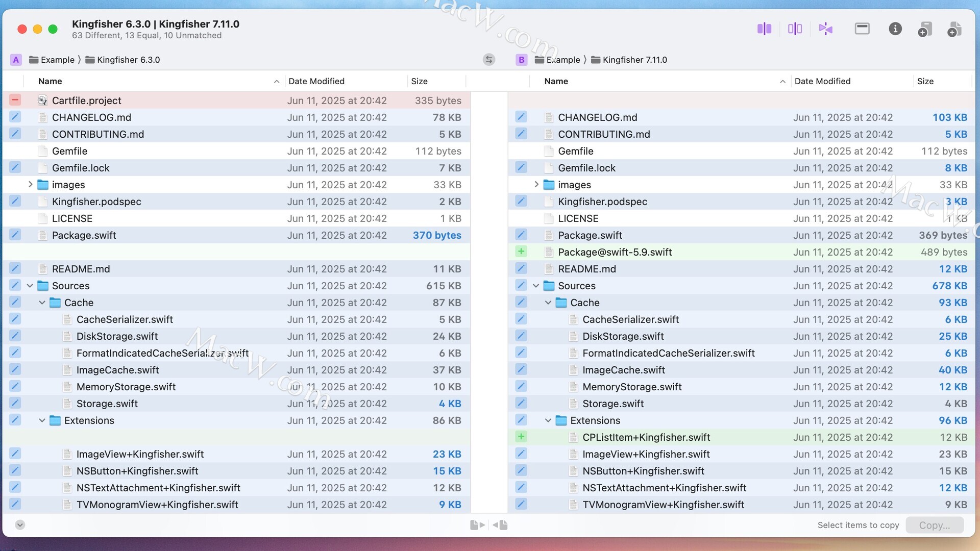
Task: Click the window panel toolbar icon
Action: coord(862,29)
